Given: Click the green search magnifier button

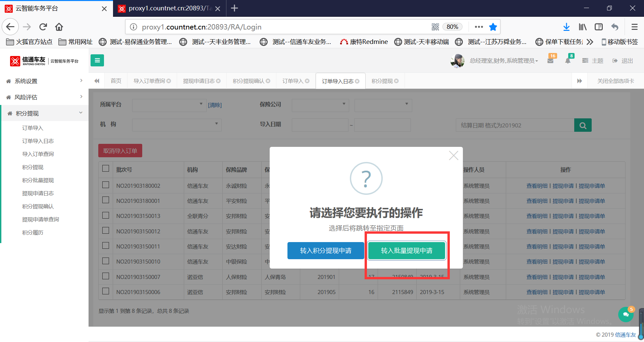Looking at the screenshot, I should coord(583,125).
